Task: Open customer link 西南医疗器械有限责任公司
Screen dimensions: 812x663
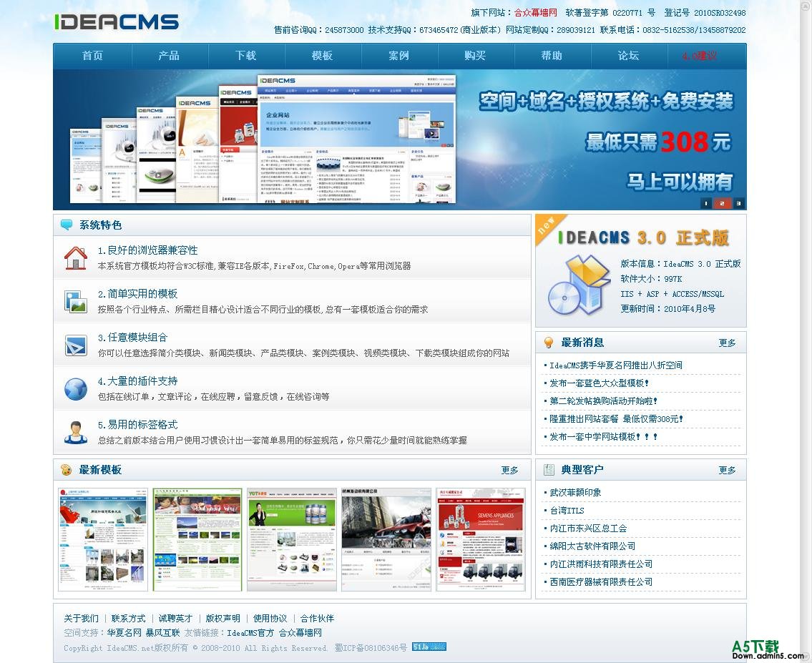Action: click(x=601, y=581)
